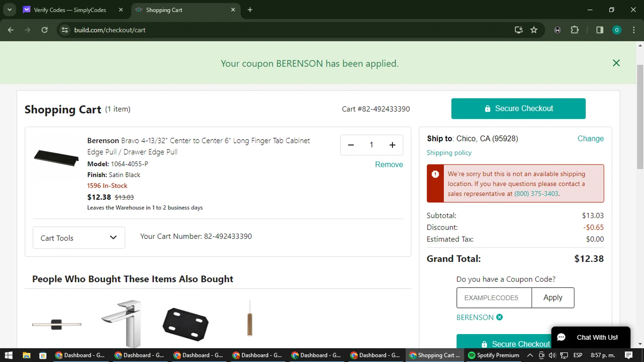
Task: Close the Verify Codes tab
Action: (x=121, y=10)
